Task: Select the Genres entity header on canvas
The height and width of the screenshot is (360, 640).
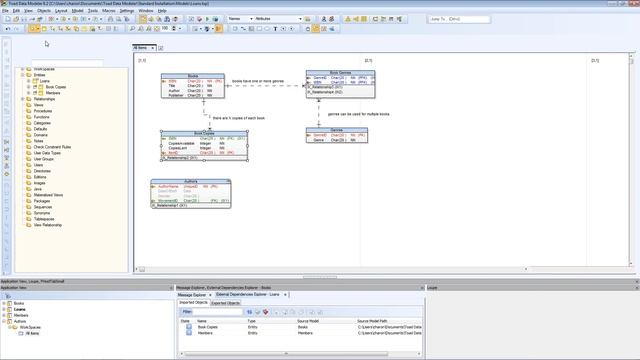Action: point(337,130)
